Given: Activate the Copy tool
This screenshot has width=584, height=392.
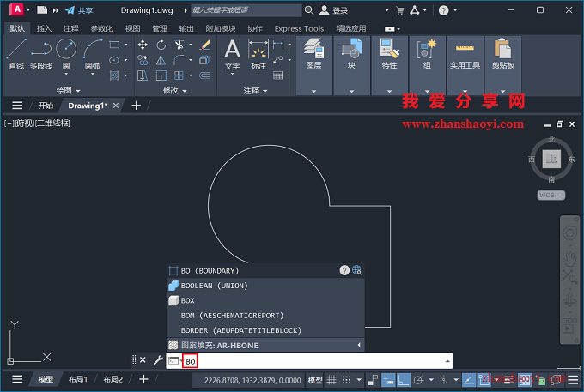Looking at the screenshot, I should coord(143,60).
